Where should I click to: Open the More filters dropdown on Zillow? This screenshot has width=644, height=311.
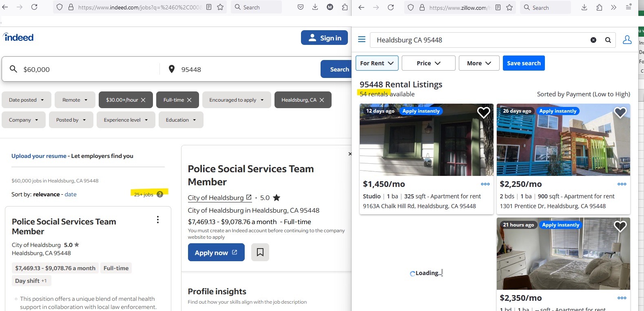[x=479, y=63]
